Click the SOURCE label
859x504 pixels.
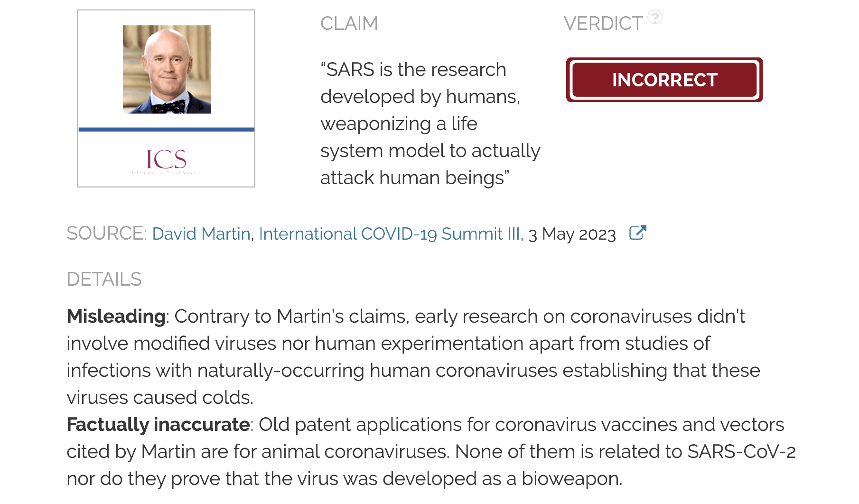pos(107,233)
